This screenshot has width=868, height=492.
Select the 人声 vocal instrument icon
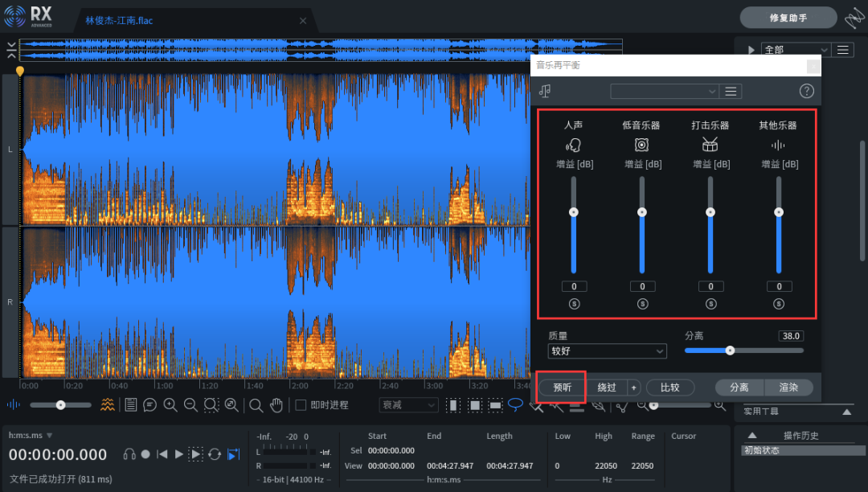[572, 145]
